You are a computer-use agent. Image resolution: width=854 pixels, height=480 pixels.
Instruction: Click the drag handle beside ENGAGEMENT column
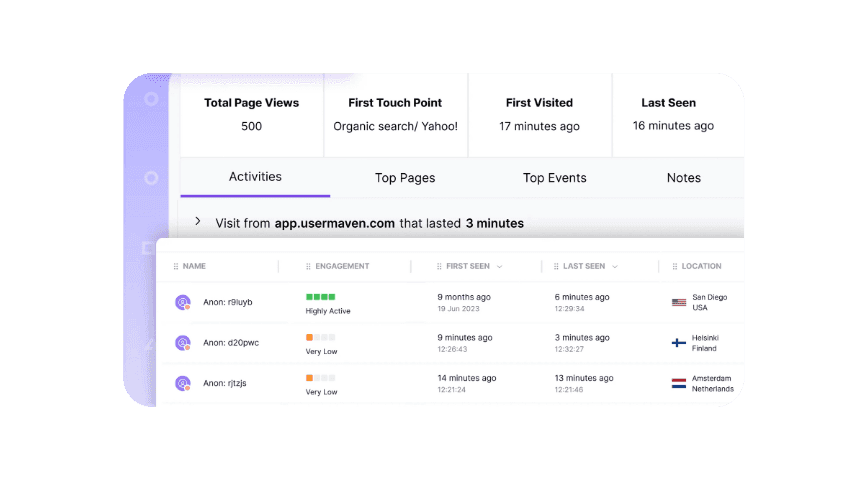(x=308, y=267)
